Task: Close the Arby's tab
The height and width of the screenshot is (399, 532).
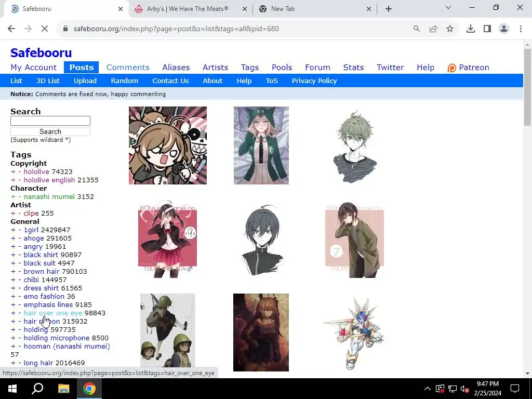Action: [245, 9]
